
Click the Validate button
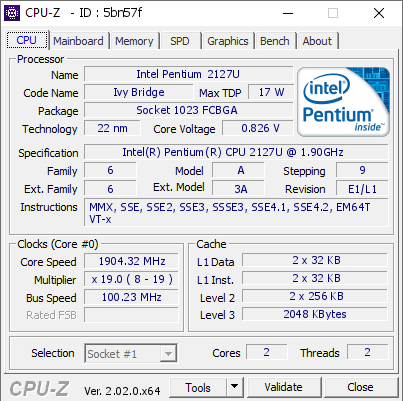(284, 387)
